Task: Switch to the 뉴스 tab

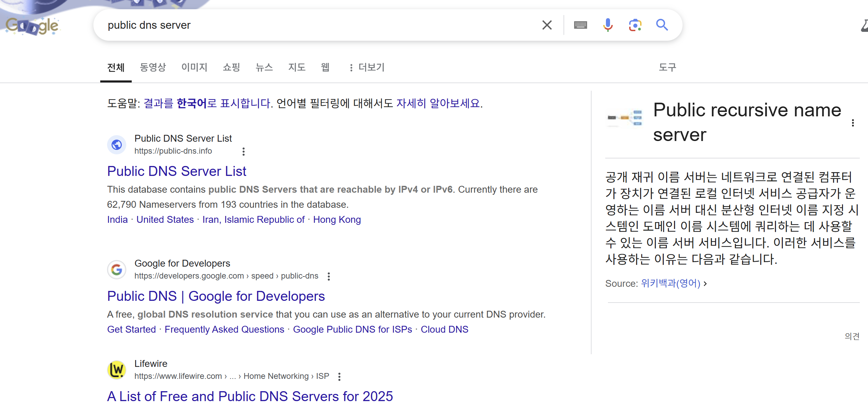Action: pyautogui.click(x=264, y=67)
